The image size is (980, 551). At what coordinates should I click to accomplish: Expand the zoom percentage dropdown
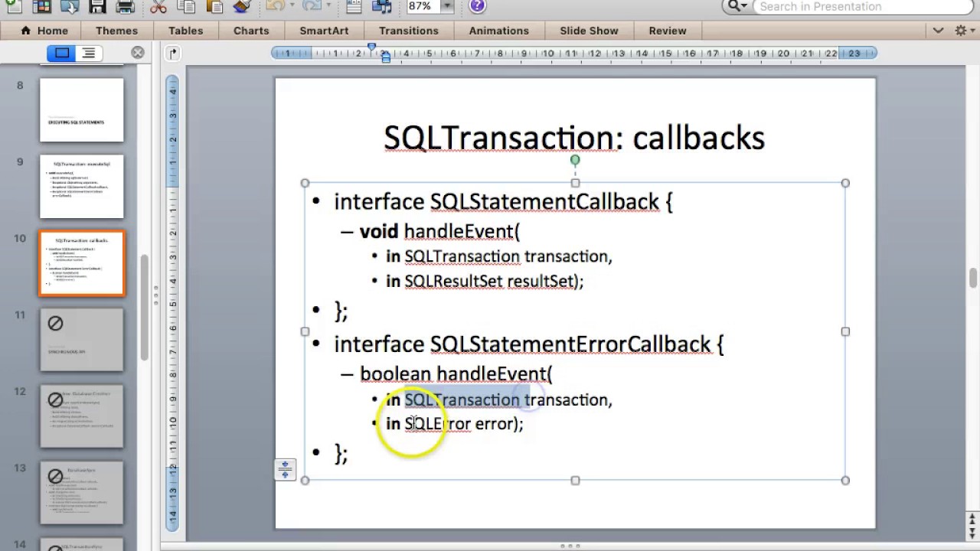[x=448, y=6]
